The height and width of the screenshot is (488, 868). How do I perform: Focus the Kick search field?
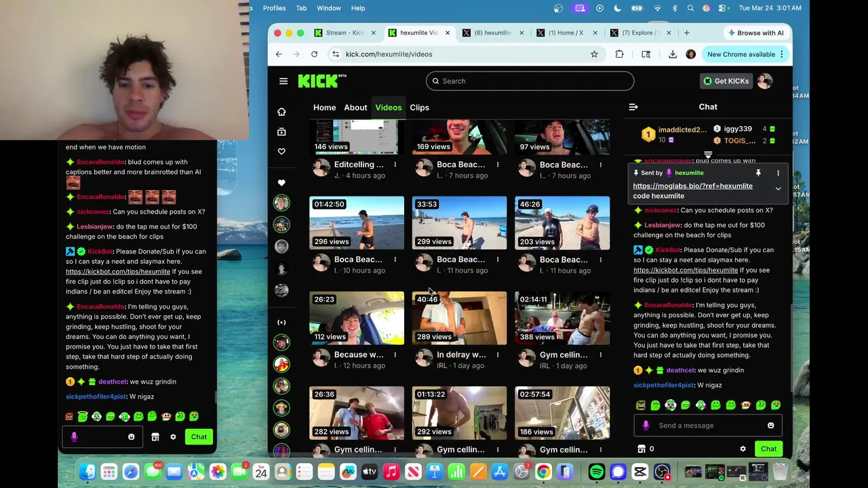pos(530,81)
